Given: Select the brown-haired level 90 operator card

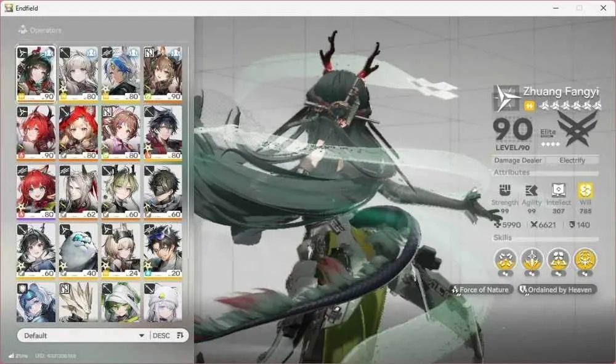Looking at the screenshot, I should pyautogui.click(x=163, y=74).
